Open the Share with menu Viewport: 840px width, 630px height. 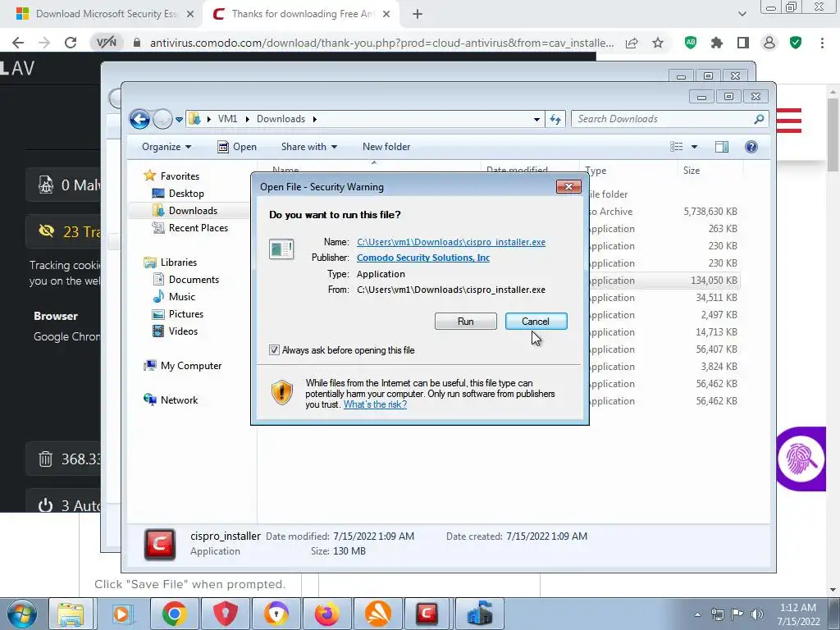[309, 147]
